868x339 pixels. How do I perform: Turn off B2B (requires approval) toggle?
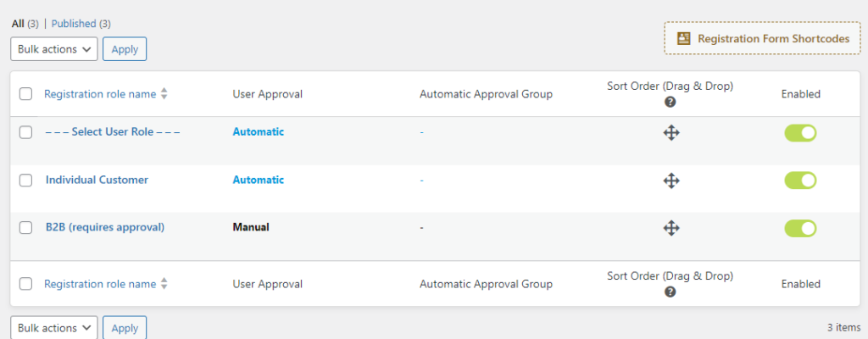pos(800,227)
